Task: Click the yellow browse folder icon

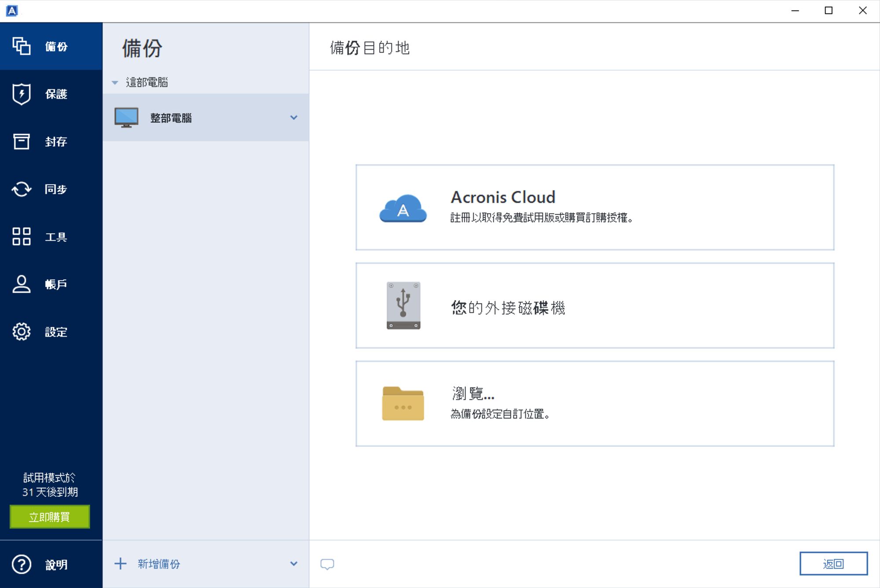Action: point(403,403)
